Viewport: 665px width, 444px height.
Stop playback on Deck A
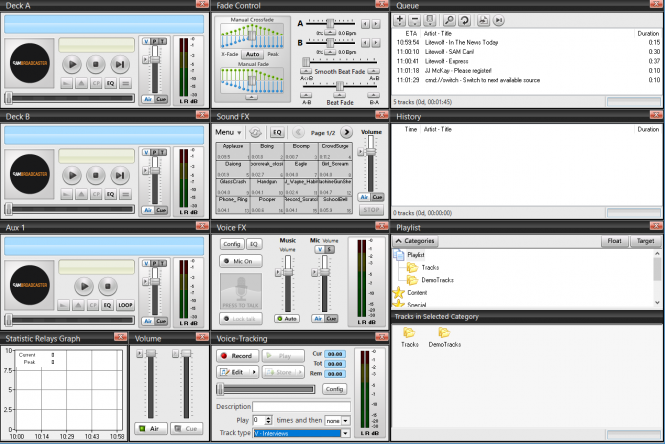tap(96, 64)
